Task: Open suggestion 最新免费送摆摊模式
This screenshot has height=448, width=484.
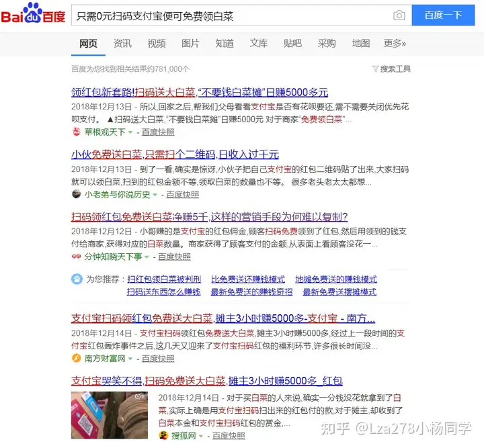Action: [x=339, y=292]
